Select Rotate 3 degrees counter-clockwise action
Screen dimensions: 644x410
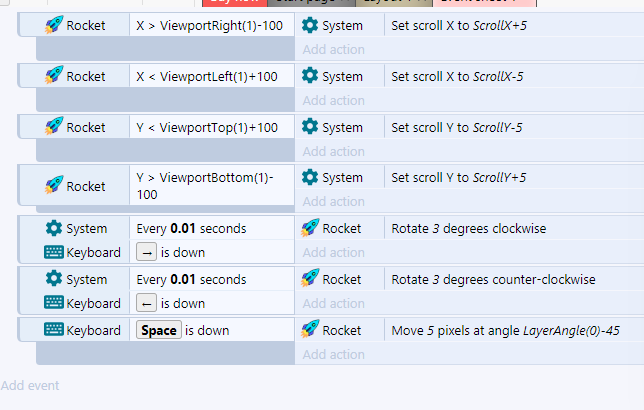pos(493,279)
